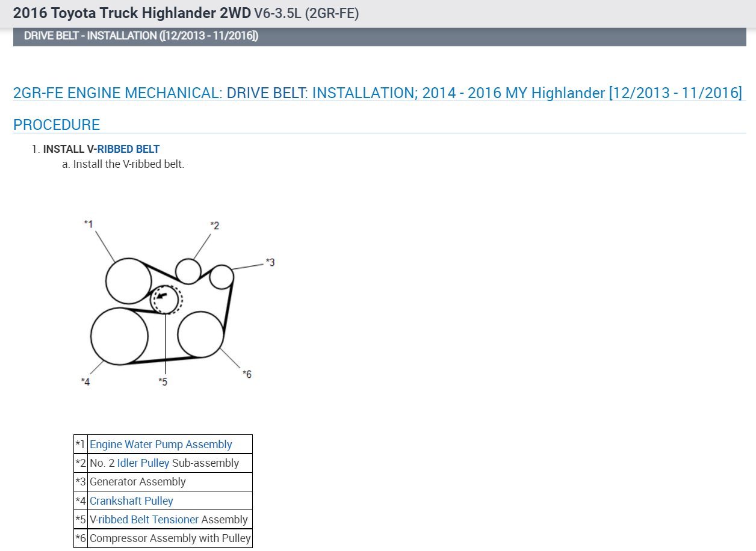Click 'Install the V-ribbed belt.' step text
Viewport: 756px width, 551px height.
point(129,164)
